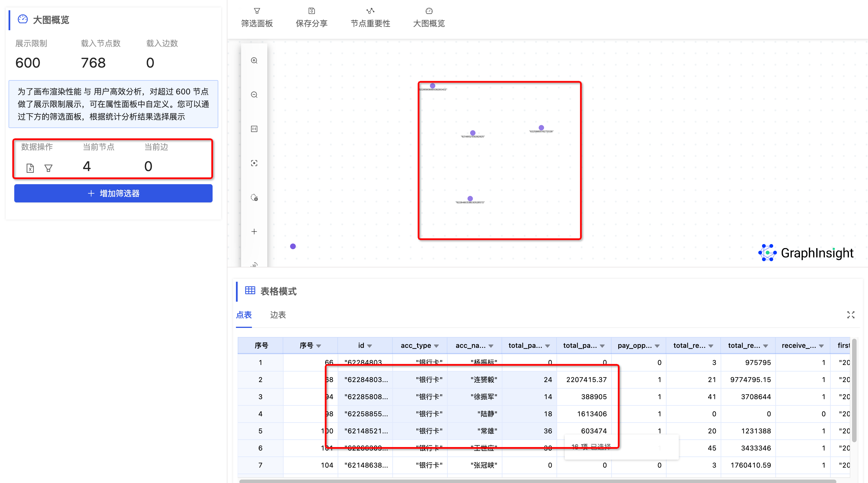Click the first 序号 column header
Screen dimensions: 868x483
pyautogui.click(x=261, y=346)
